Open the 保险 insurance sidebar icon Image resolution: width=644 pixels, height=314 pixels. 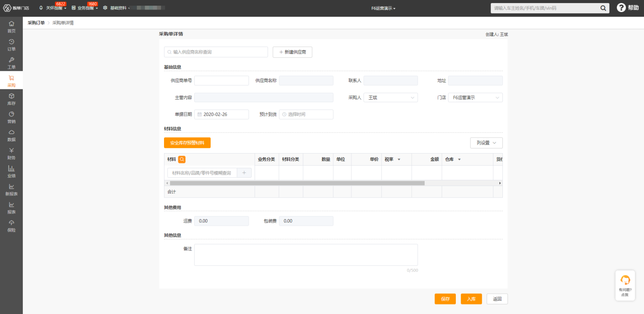(11, 226)
